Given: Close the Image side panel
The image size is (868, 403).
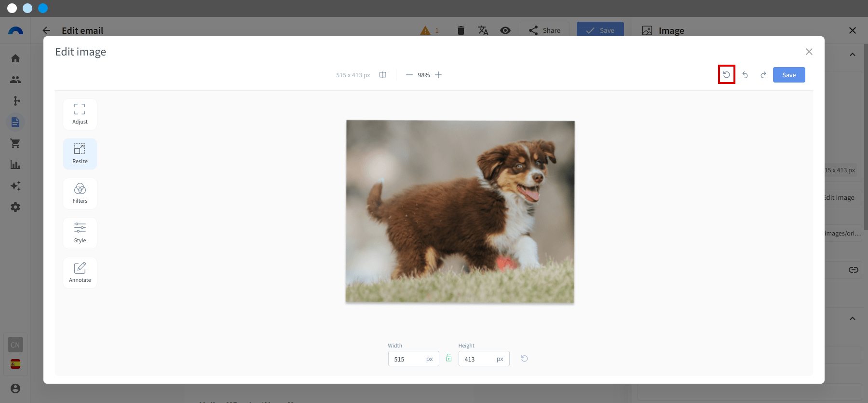Looking at the screenshot, I should [853, 30].
